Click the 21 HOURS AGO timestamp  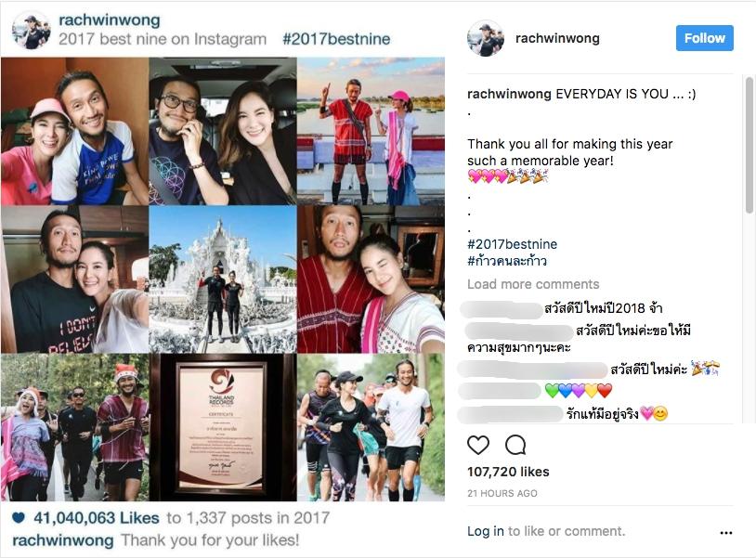tap(502, 493)
